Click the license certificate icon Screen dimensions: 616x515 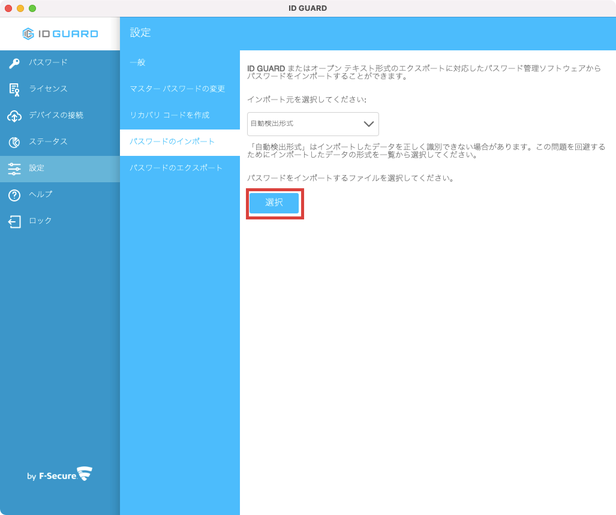click(15, 90)
